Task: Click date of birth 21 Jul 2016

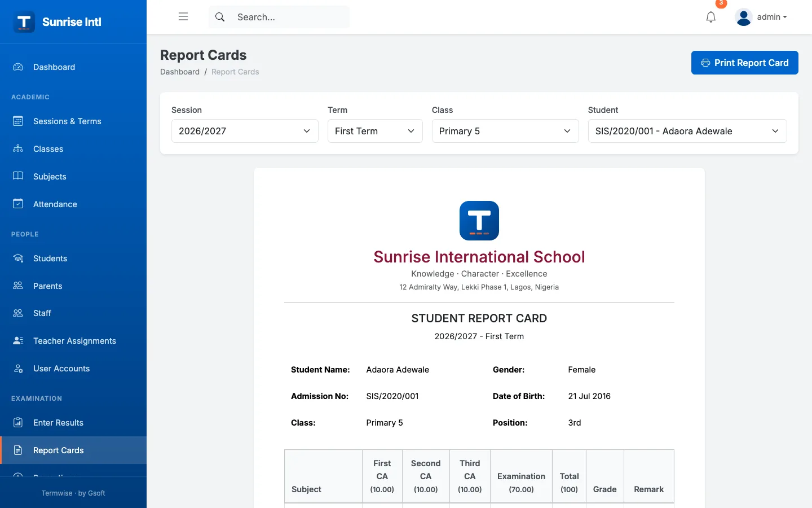Action: coord(589,396)
